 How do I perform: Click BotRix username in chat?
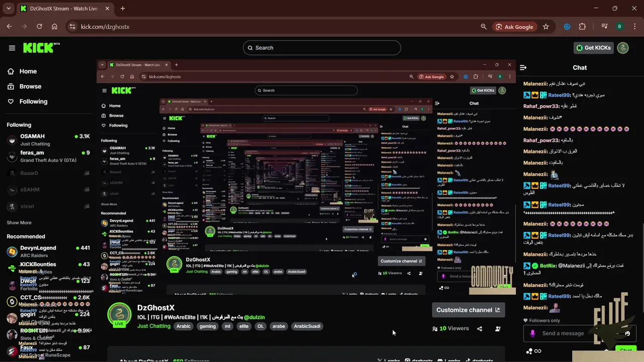coord(548,265)
